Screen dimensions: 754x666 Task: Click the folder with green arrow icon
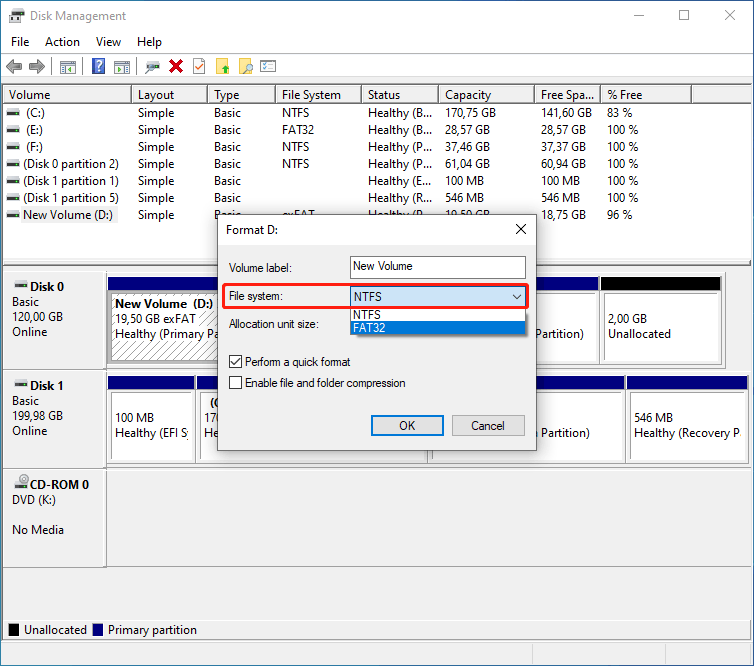(x=222, y=66)
